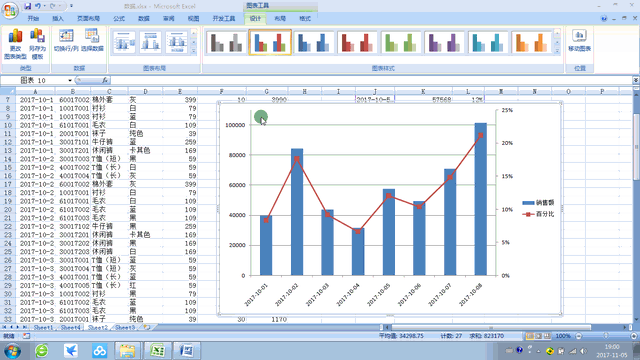Apply third chart layout thumbnail

176,42
